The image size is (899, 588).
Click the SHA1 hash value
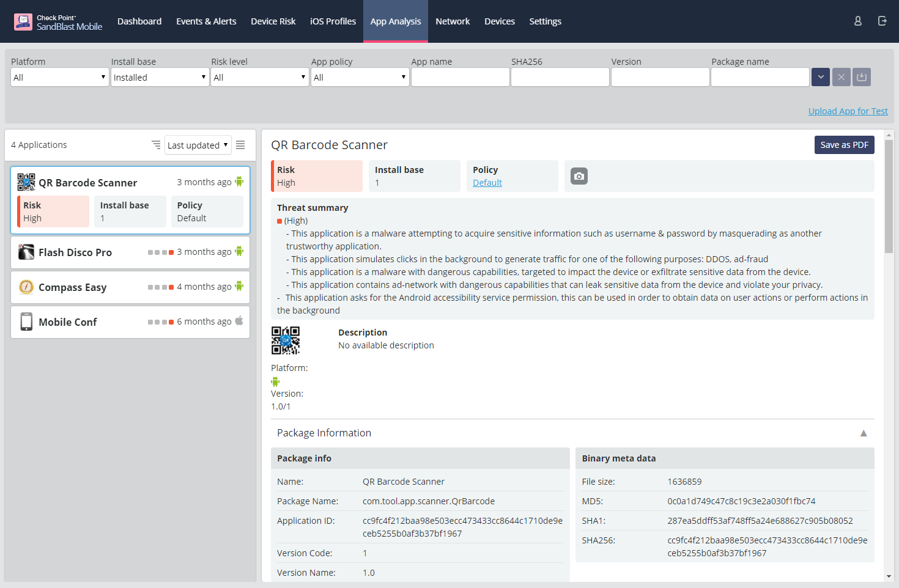pyautogui.click(x=760, y=521)
